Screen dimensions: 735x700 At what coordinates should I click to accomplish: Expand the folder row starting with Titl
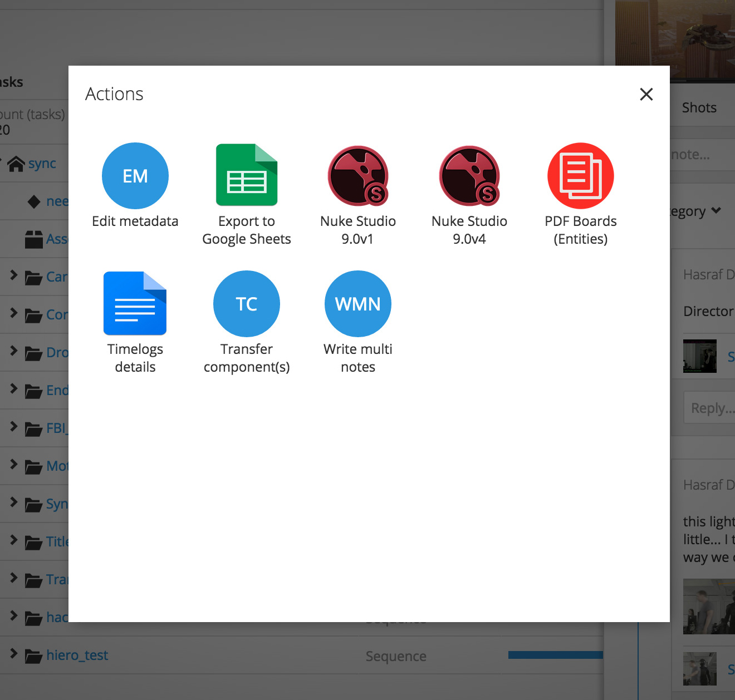(14, 540)
